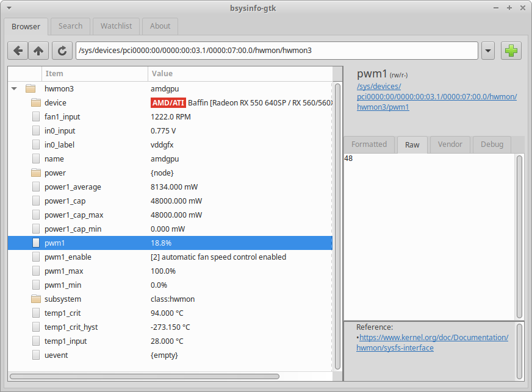Click the {node} value of power
Viewport: 532px width, 392px height.
tap(162, 173)
